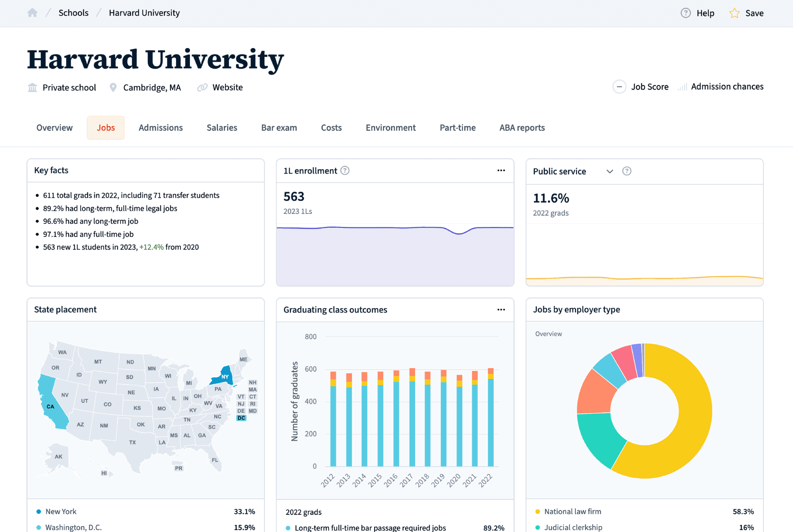
Task: Switch to the Admissions tab
Action: click(161, 128)
